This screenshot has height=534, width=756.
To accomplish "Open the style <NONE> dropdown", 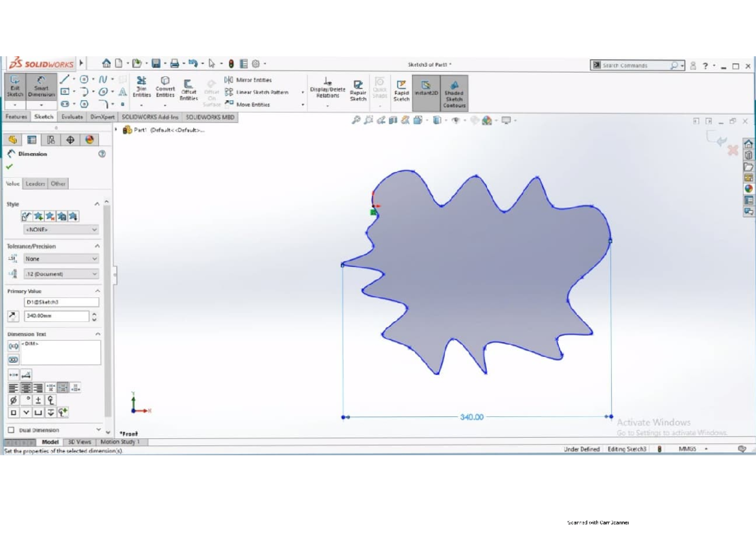I will click(61, 230).
